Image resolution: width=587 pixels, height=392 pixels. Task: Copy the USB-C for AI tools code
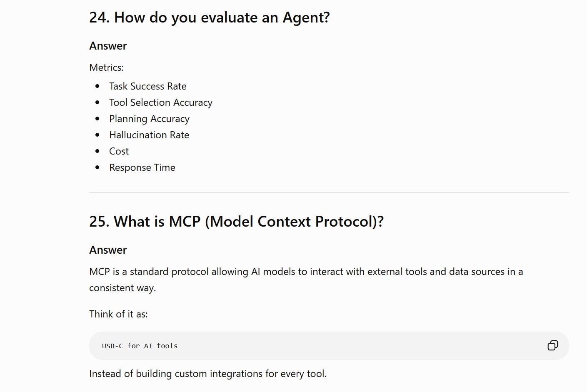[552, 345]
